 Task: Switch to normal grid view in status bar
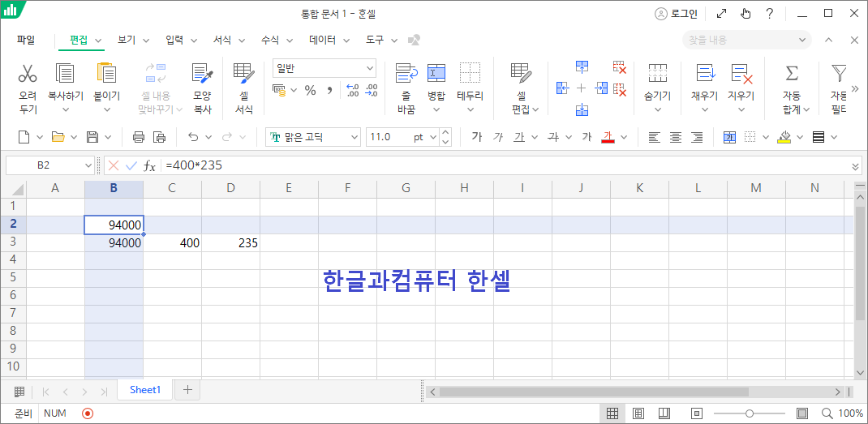tap(612, 413)
